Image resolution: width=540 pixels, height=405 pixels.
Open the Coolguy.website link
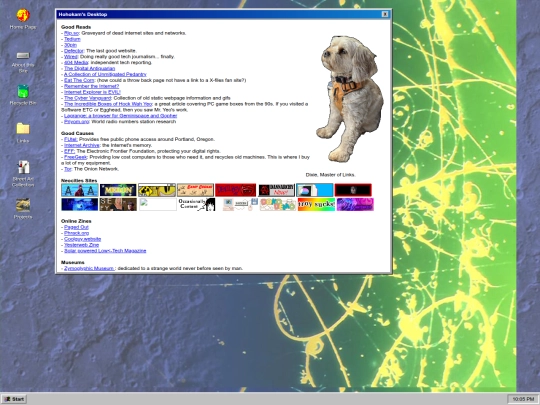[x=82, y=239]
